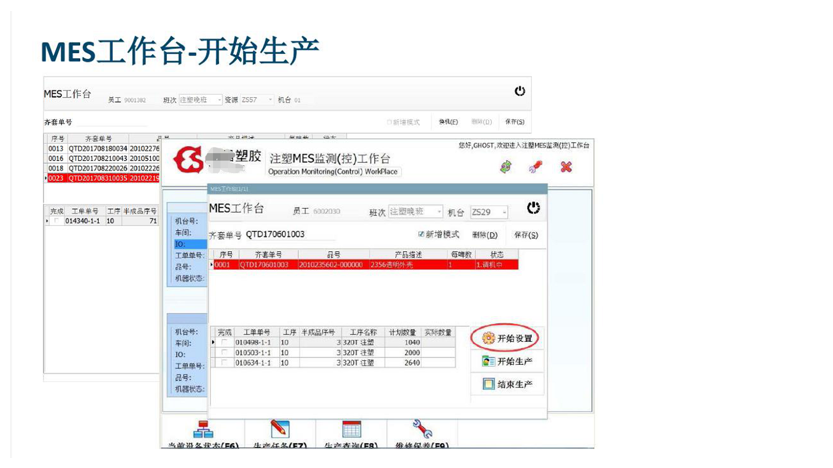Click the power icon in front MES workbench

[533, 208]
